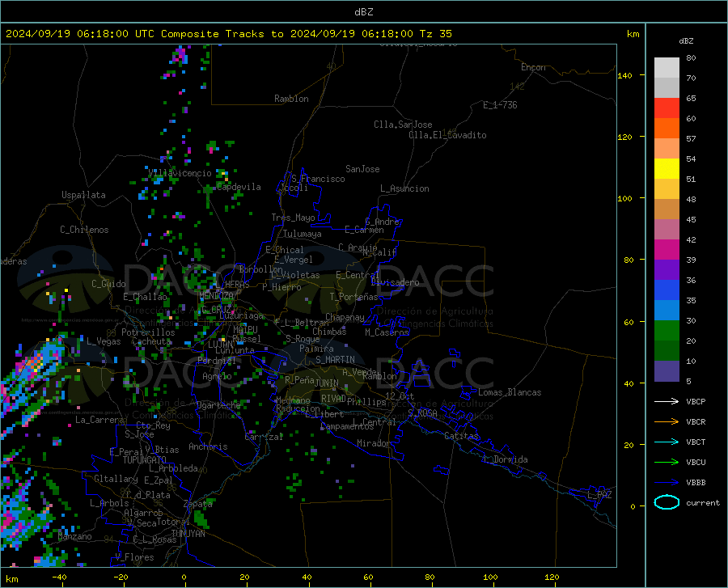Image resolution: width=728 pixels, height=588 pixels.
Task: Click the SanJose label on map
Action: (x=362, y=169)
